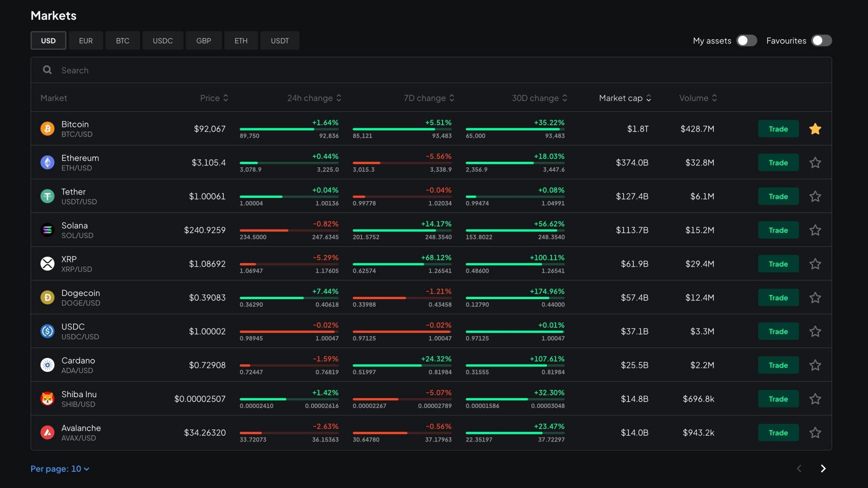The image size is (868, 488).
Task: Click XRP volume $29.4M
Action: coord(700,264)
